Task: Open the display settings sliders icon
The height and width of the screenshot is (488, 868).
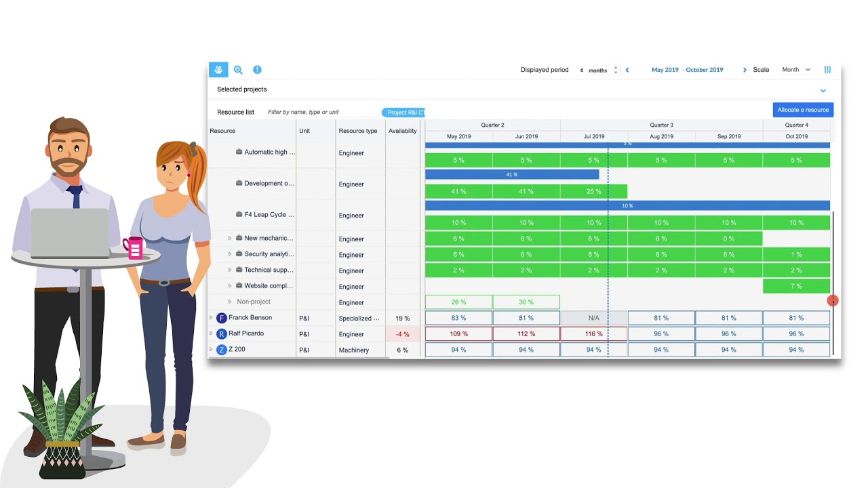Action: pos(827,70)
